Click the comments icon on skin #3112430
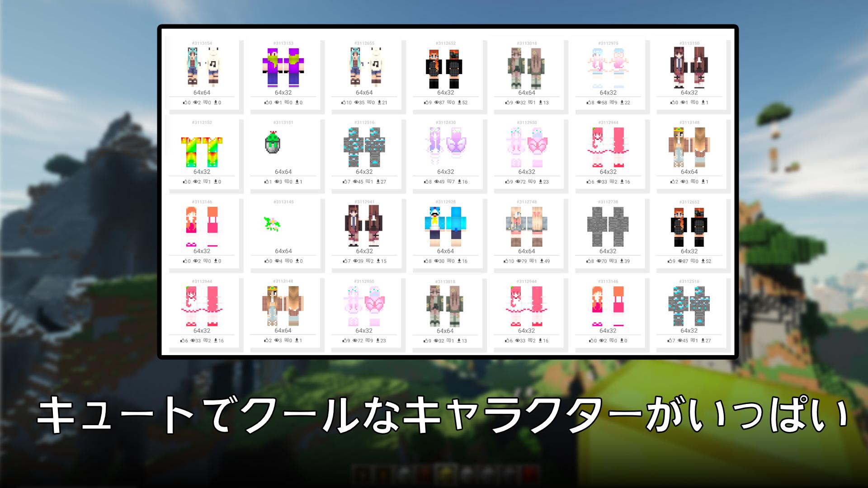The image size is (868, 488). [449, 182]
